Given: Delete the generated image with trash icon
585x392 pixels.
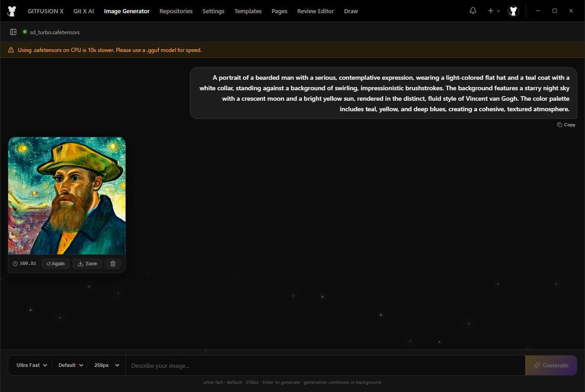Looking at the screenshot, I should click(x=113, y=263).
